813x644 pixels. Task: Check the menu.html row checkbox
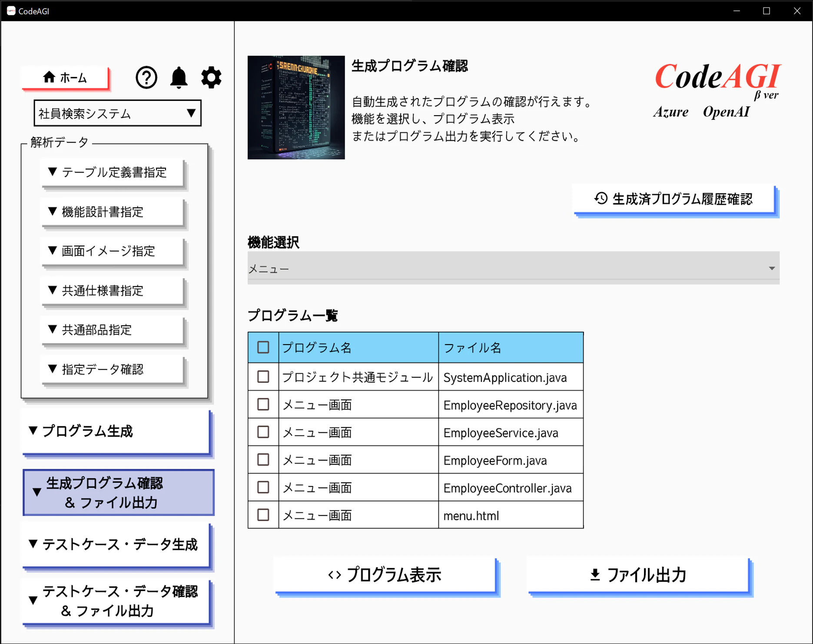click(x=263, y=515)
